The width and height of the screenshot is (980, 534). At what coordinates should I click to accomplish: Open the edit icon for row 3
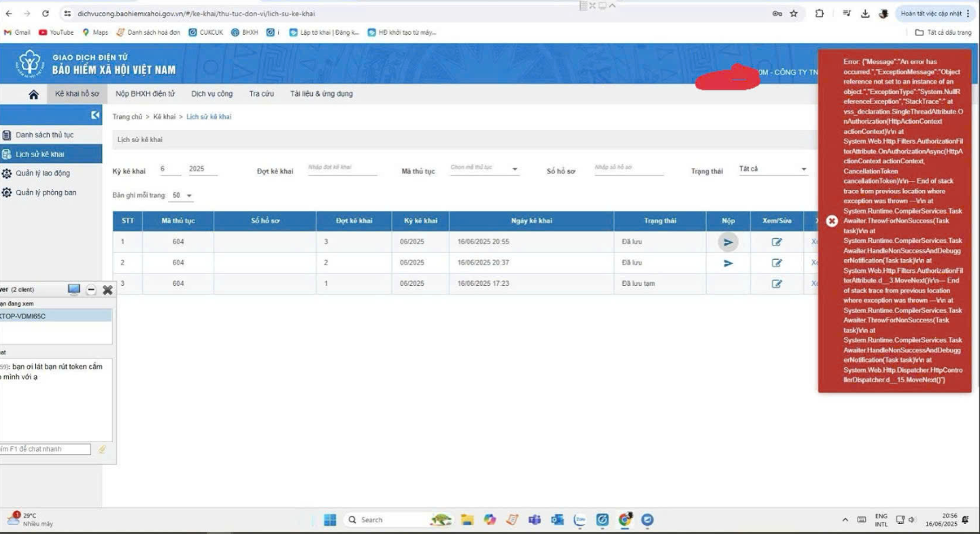777,284
